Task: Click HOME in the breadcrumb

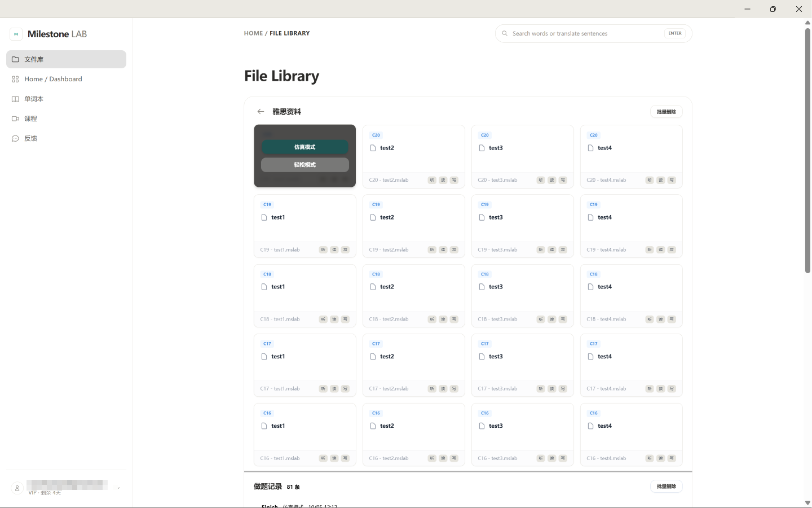Action: (253, 33)
